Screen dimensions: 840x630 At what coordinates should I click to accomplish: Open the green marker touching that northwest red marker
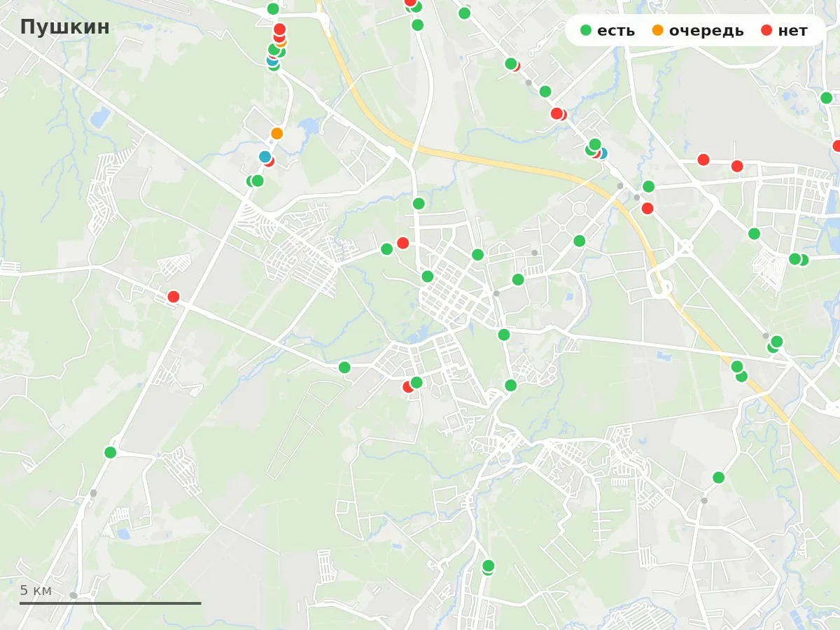(x=387, y=249)
